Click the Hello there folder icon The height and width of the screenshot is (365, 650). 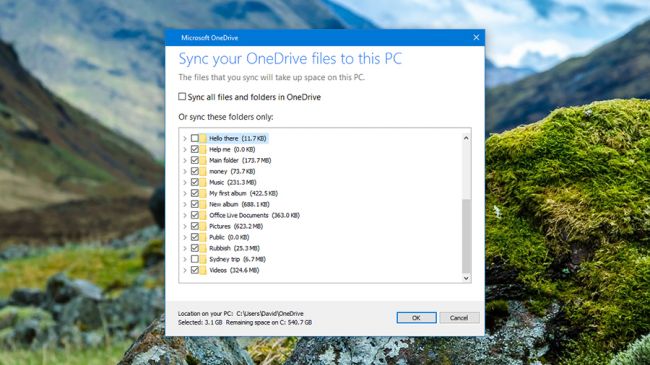(203, 138)
